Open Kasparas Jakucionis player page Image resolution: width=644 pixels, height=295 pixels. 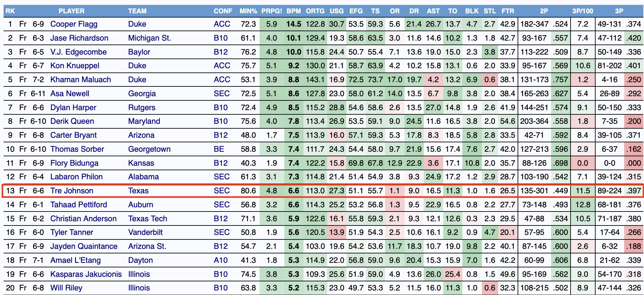(x=86, y=274)
